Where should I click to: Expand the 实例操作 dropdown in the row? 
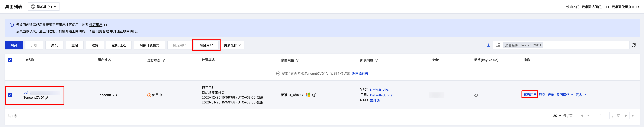[x=565, y=95]
